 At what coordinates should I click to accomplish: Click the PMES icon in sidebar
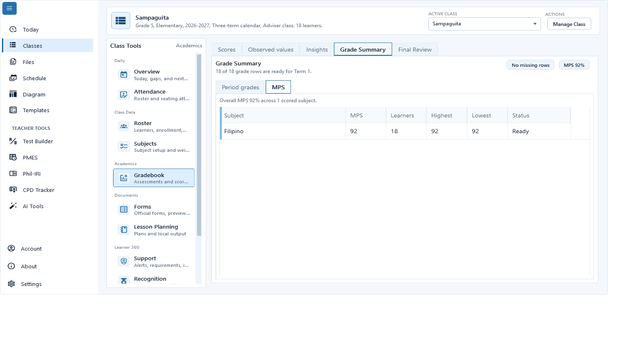pyautogui.click(x=13, y=157)
